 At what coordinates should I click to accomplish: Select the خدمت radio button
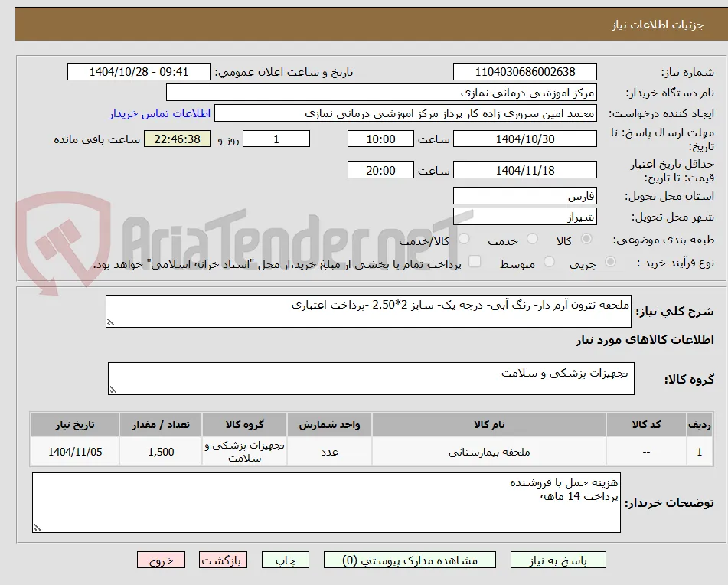tap(533, 239)
